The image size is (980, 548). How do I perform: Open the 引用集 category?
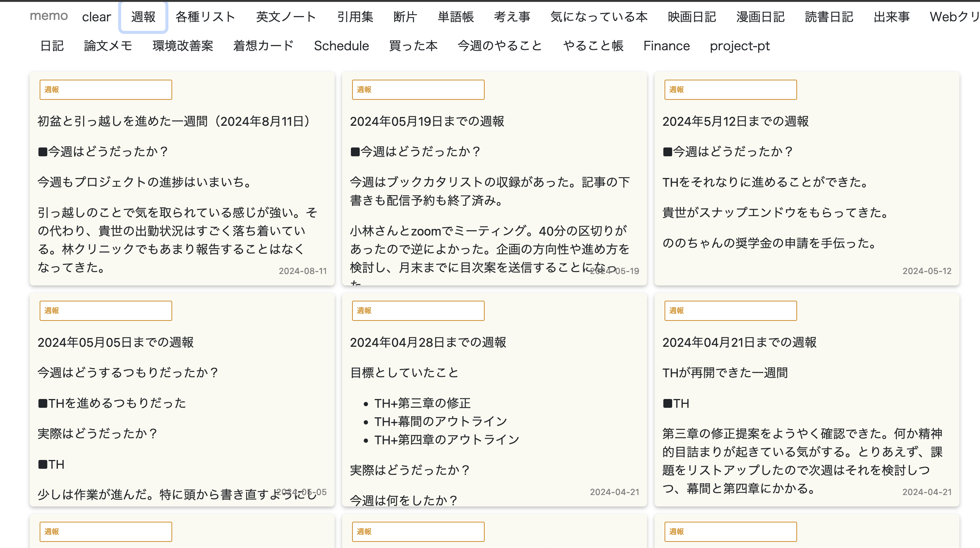355,17
